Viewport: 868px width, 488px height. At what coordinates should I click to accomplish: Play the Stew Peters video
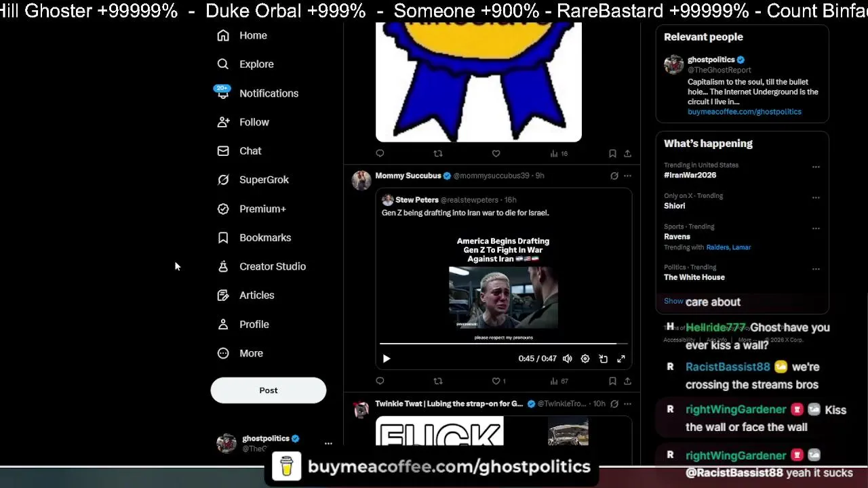[387, 359]
